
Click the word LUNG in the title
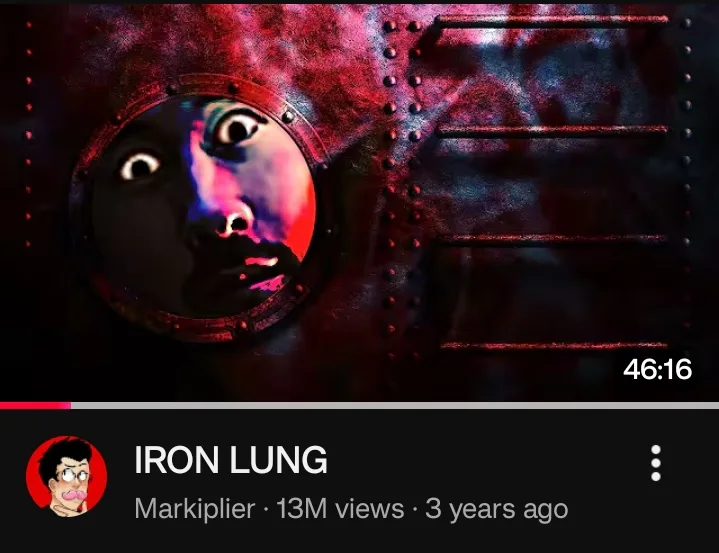[278, 459]
